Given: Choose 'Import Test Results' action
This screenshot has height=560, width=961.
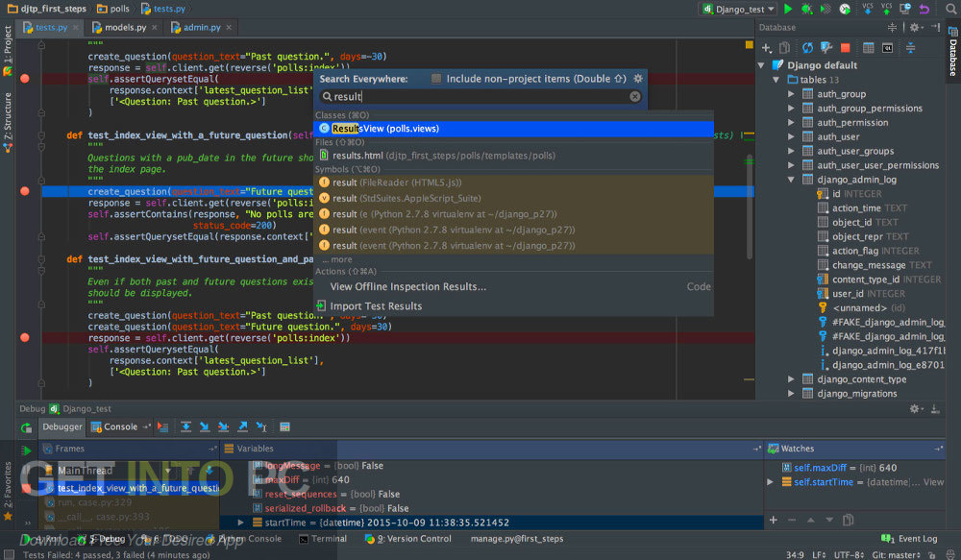Looking at the screenshot, I should pyautogui.click(x=376, y=305).
